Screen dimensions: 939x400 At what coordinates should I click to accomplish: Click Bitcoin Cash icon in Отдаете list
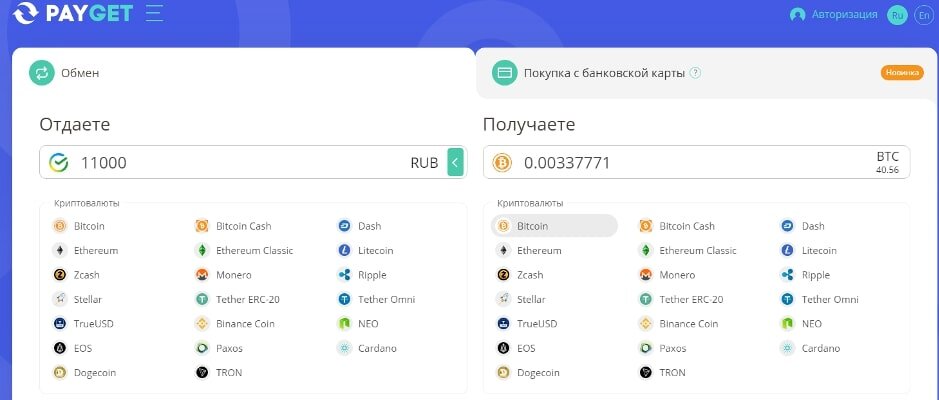point(202,226)
